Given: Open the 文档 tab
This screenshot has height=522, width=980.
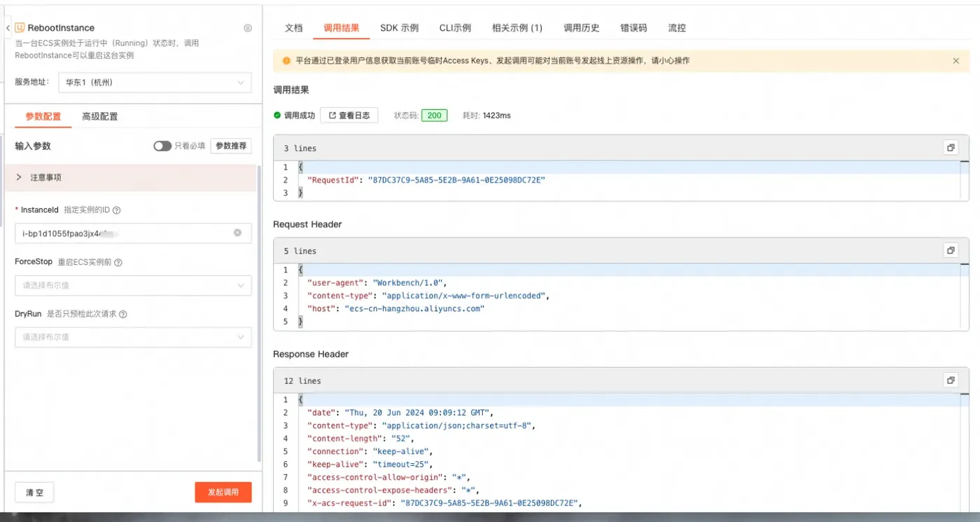Looking at the screenshot, I should [294, 28].
